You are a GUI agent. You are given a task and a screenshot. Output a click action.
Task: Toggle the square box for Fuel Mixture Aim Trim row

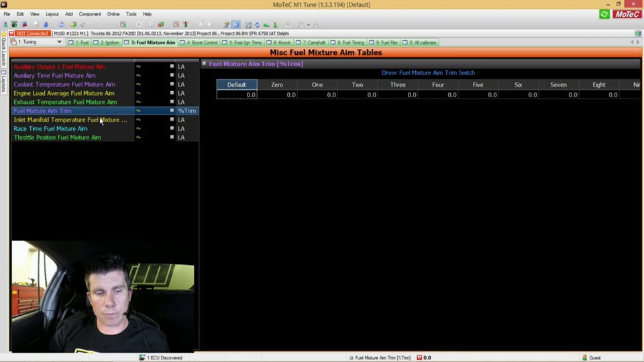click(172, 111)
